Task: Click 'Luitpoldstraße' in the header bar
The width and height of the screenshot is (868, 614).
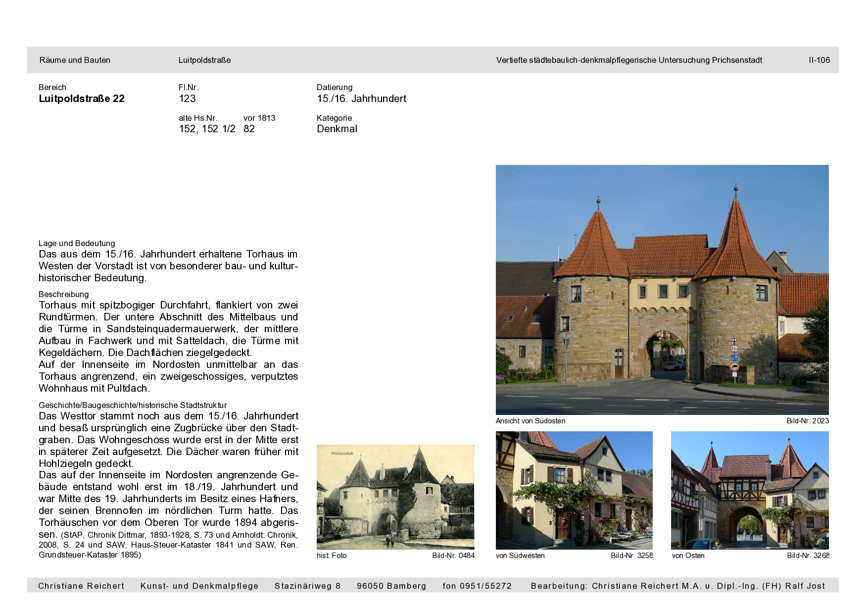Action: pyautogui.click(x=204, y=60)
